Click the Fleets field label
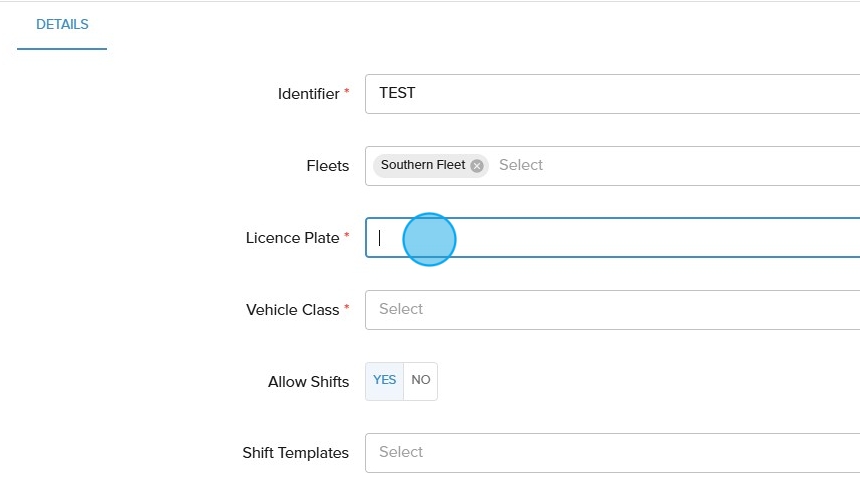The image size is (860, 481). pyautogui.click(x=328, y=166)
